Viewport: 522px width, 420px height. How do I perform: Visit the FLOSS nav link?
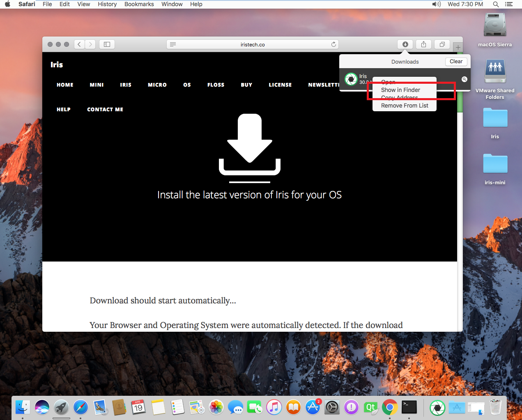click(216, 85)
